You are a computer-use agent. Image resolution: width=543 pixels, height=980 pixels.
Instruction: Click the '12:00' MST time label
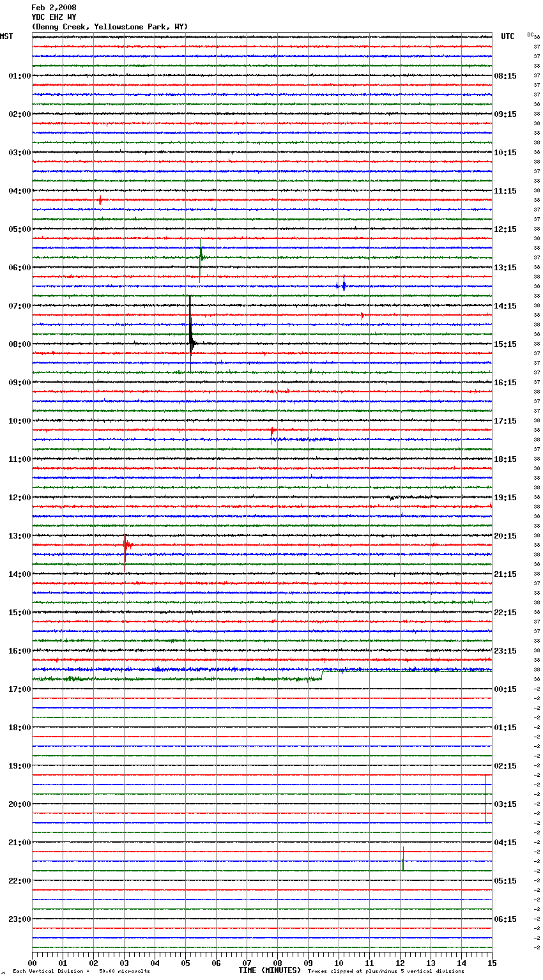[20, 498]
